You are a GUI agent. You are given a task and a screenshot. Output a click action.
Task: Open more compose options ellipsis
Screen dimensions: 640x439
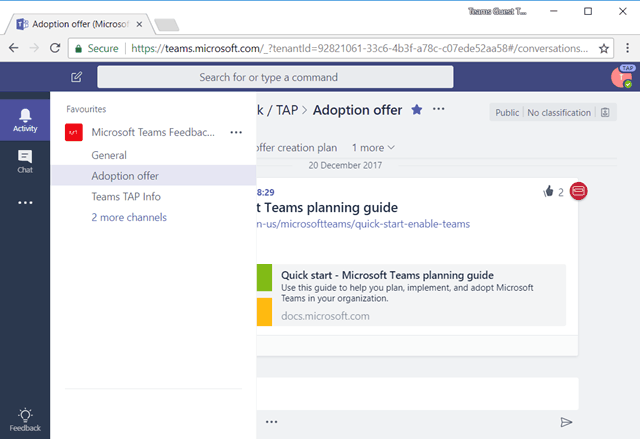pos(271,422)
